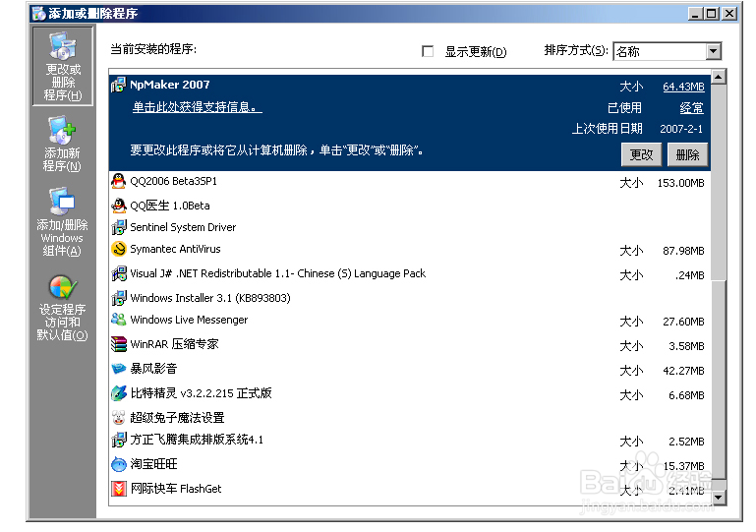The width and height of the screenshot is (756, 532).
Task: Click the 比特精灵 icon
Action: pos(119,393)
